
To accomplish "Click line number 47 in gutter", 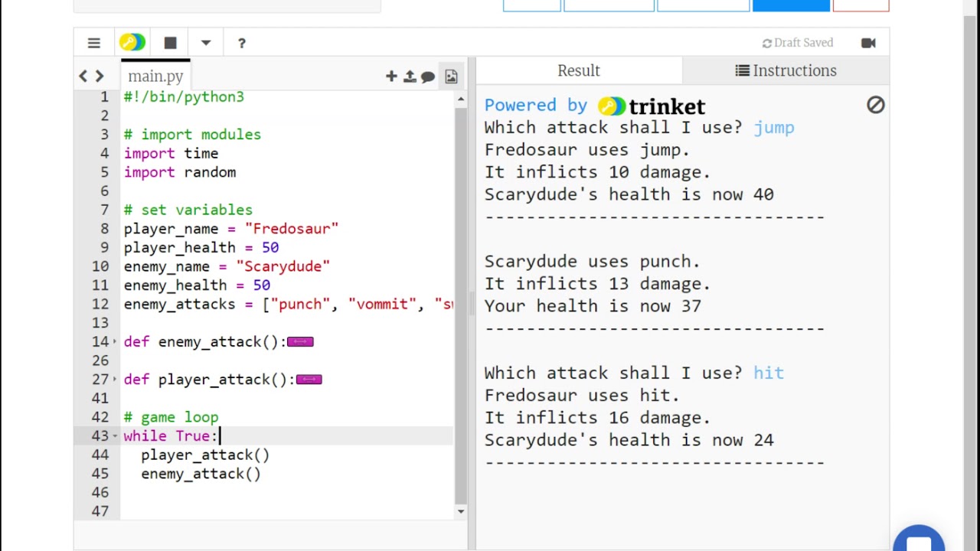I will coord(100,511).
